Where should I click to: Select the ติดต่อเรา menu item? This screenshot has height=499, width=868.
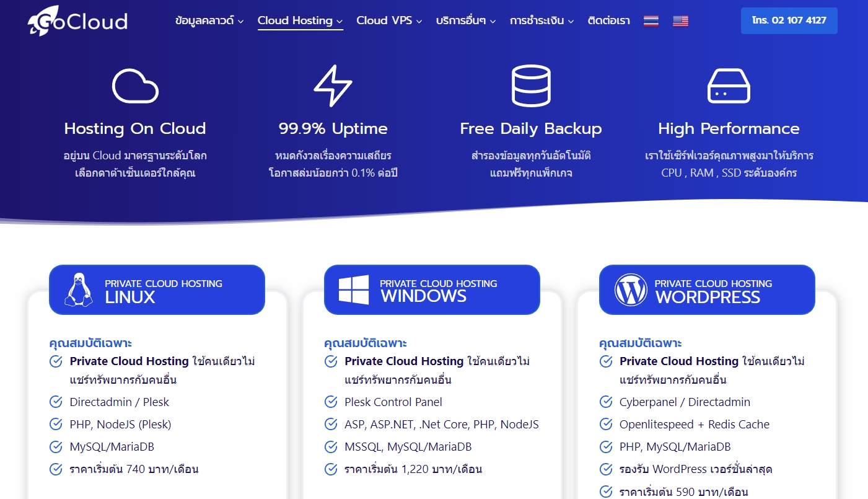(608, 20)
